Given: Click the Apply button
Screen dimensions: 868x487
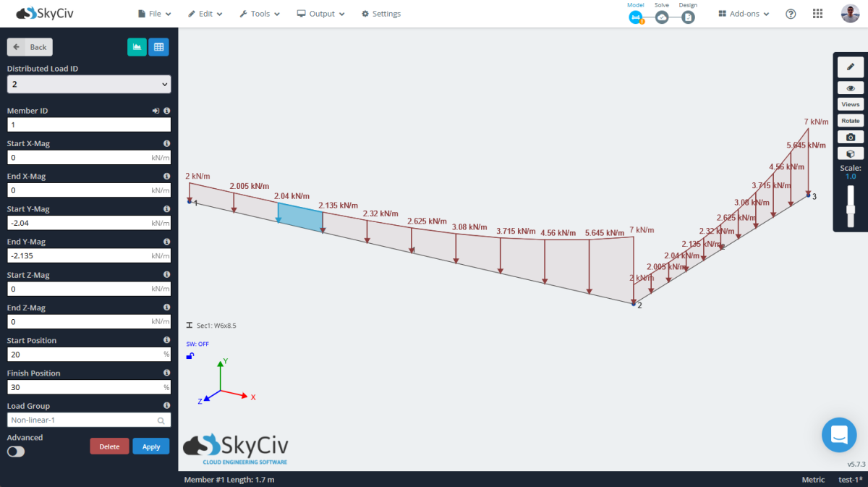Looking at the screenshot, I should [x=150, y=446].
